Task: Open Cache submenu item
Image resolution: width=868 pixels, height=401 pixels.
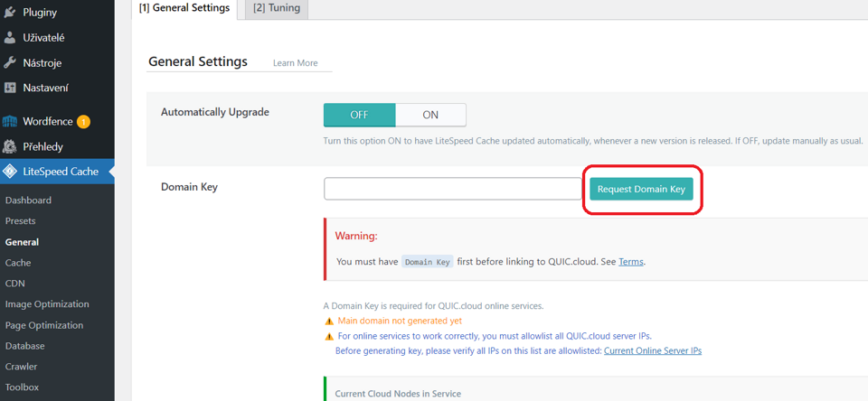Action: 18,263
